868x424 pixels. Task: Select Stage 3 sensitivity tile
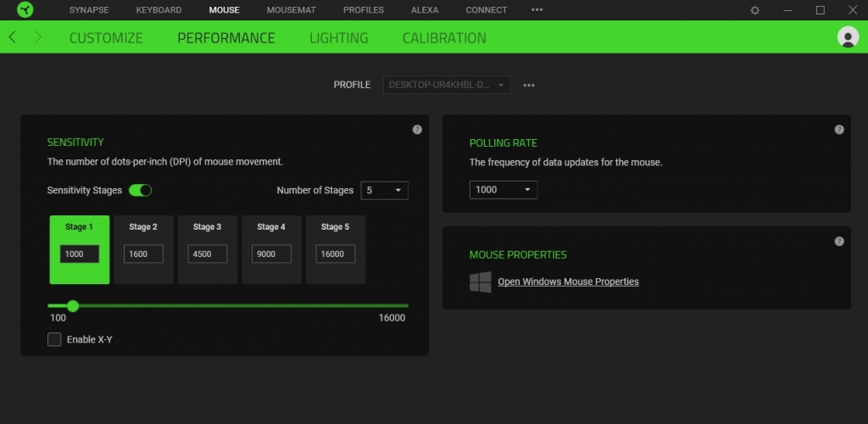pyautogui.click(x=208, y=248)
